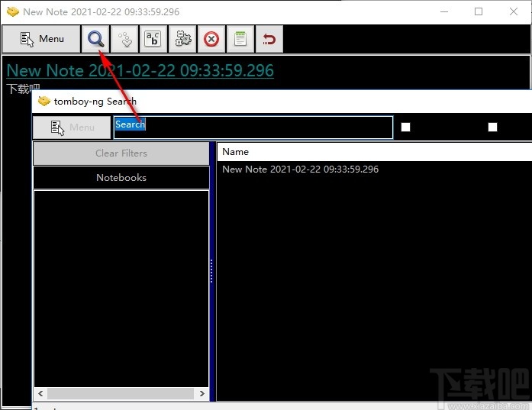The image size is (532, 410).
Task: Open the gears settings tool icon
Action: 182,39
